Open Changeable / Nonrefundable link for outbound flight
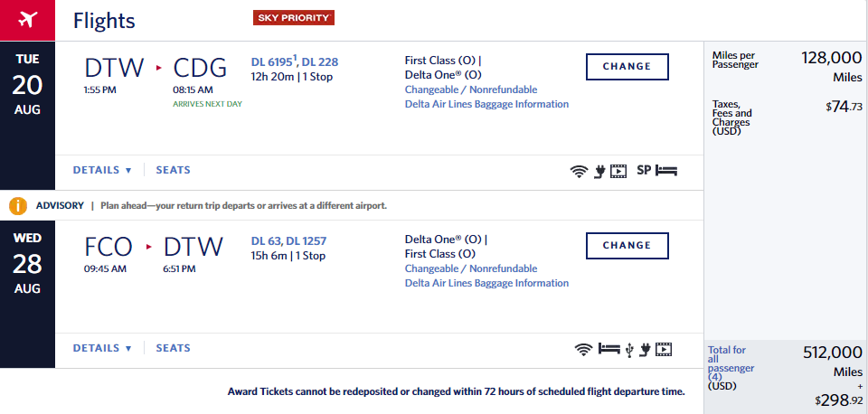The width and height of the screenshot is (868, 414). 471,89
